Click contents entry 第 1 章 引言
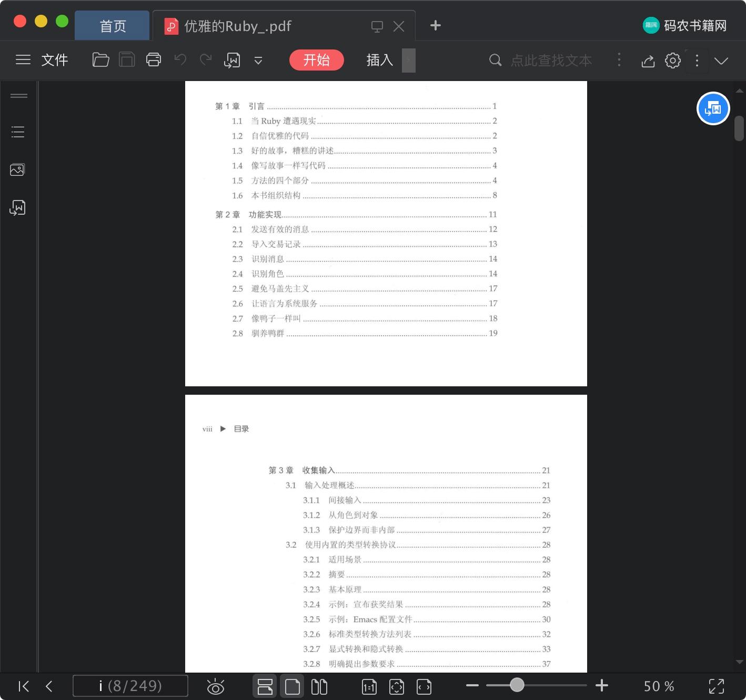This screenshot has width=746, height=700. pyautogui.click(x=356, y=106)
